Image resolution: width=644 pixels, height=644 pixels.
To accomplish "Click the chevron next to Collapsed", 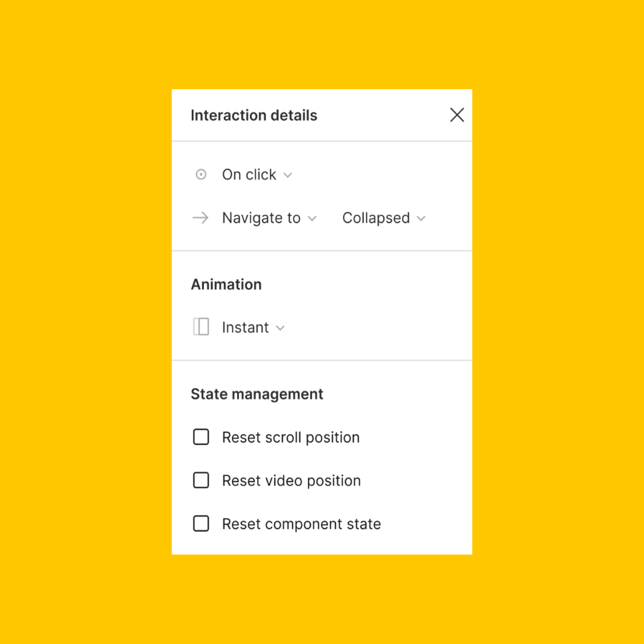I will (x=421, y=219).
